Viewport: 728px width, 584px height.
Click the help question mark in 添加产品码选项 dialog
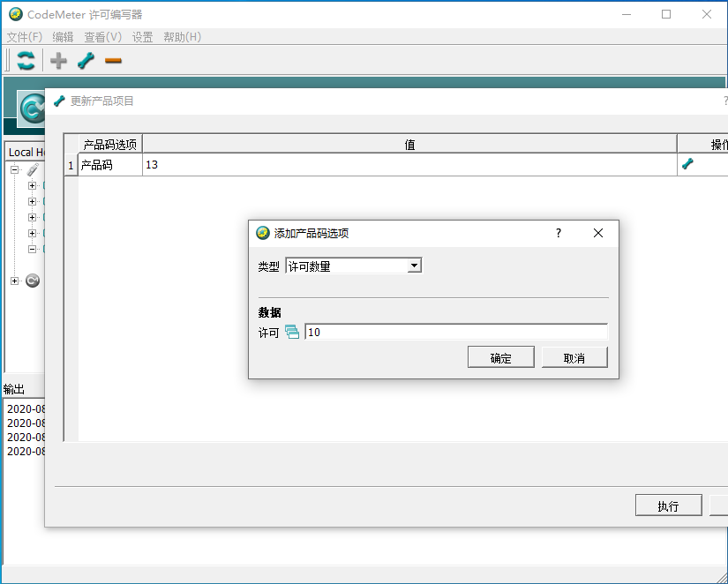559,233
